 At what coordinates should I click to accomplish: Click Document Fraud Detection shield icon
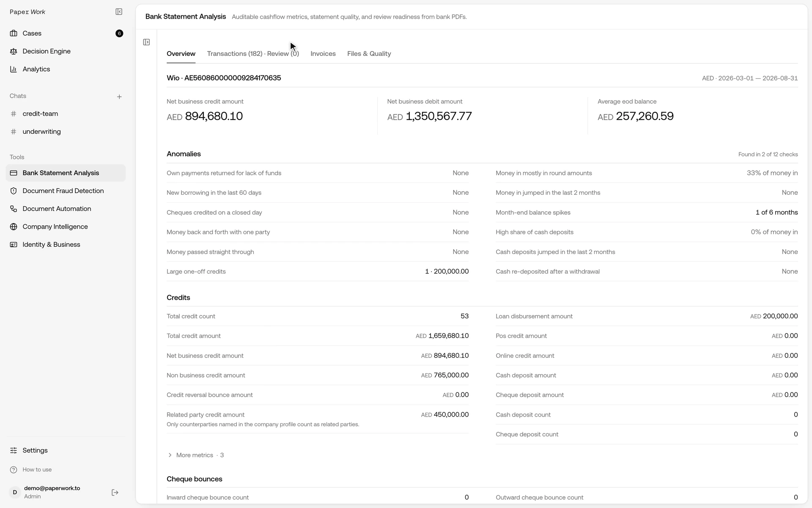pos(14,191)
